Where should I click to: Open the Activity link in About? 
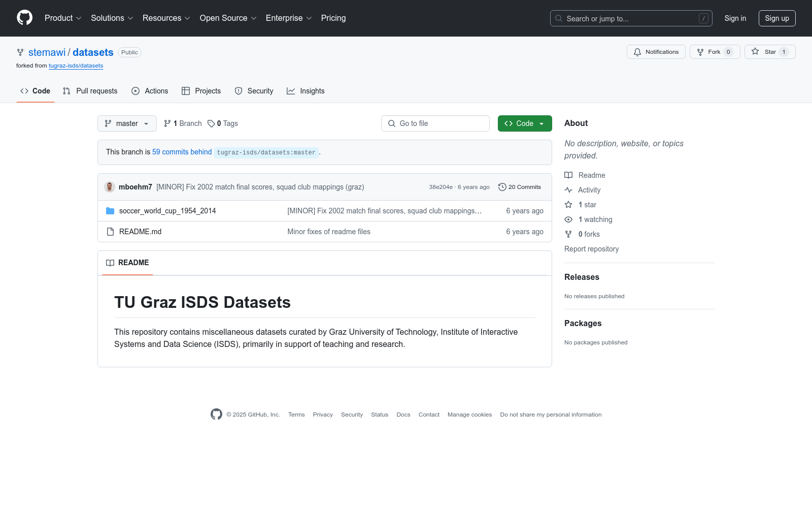pyautogui.click(x=583, y=190)
